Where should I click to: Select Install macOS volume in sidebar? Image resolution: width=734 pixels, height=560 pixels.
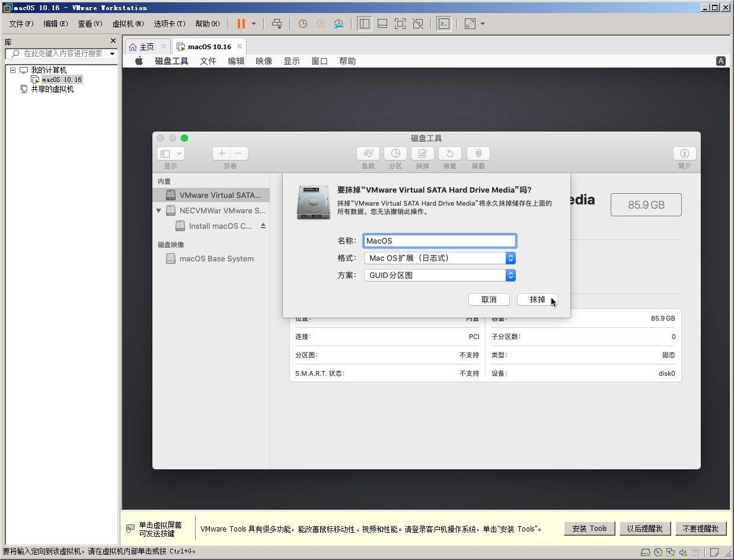click(220, 226)
